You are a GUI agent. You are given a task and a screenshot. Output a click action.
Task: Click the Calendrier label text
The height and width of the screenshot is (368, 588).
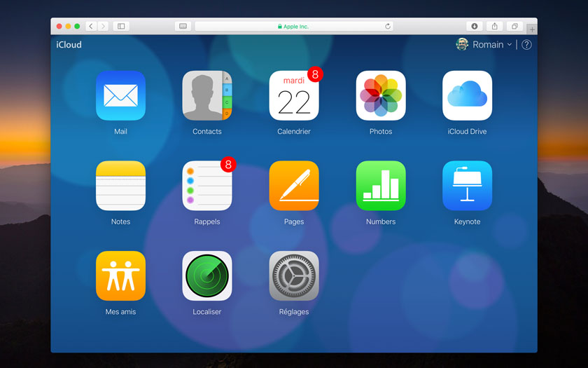(293, 132)
